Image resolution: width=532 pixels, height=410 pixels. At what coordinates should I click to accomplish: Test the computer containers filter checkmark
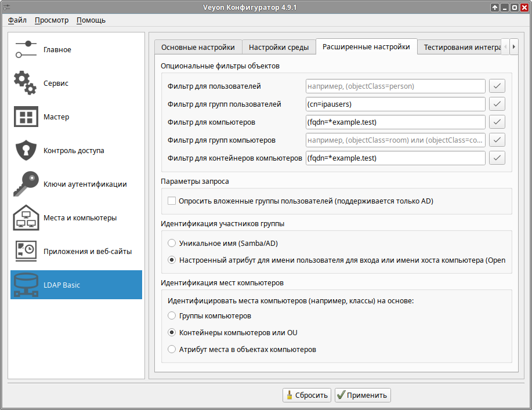pos(497,158)
